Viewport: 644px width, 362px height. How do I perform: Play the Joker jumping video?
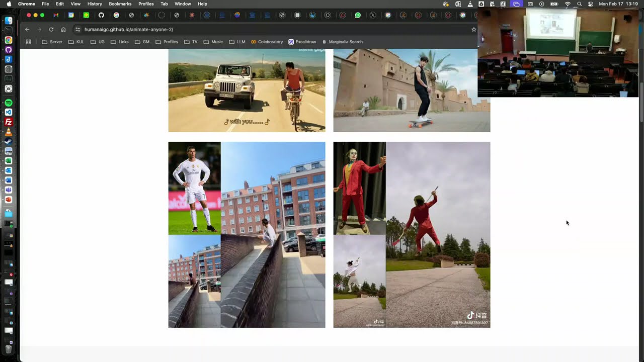click(x=412, y=235)
